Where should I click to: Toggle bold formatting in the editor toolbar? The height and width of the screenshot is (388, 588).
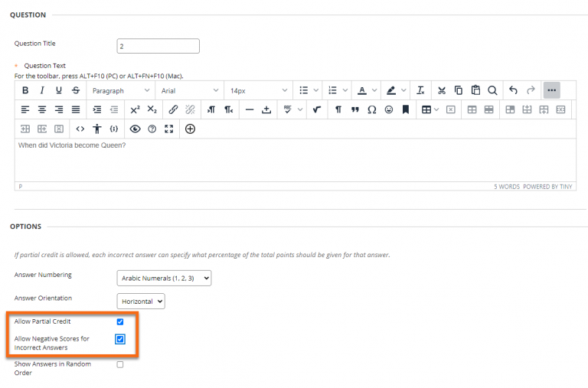25,90
